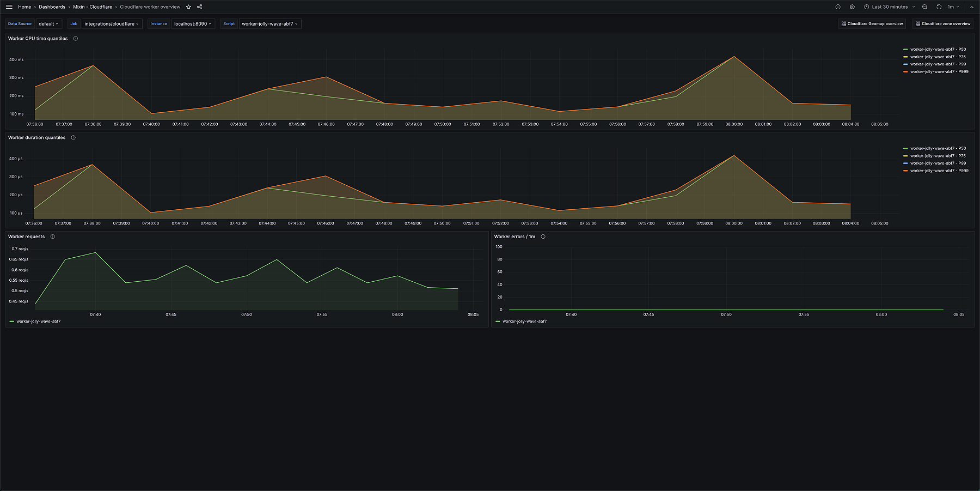
Task: Click the Home breadcrumb
Action: click(24, 7)
